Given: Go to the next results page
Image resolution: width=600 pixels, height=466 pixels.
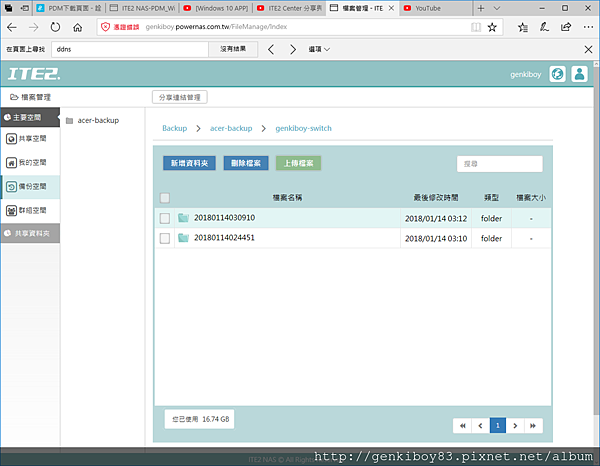Looking at the screenshot, I should point(515,425).
